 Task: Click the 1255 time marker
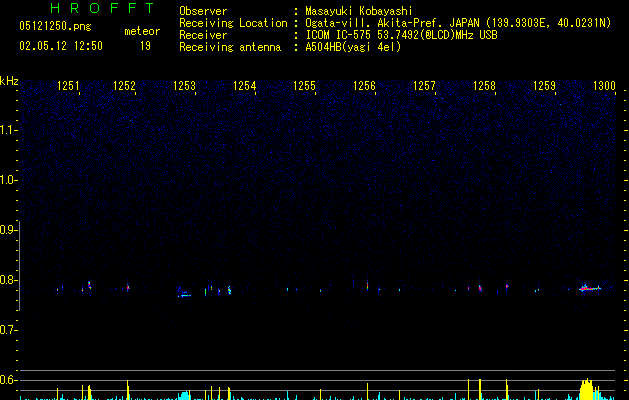pos(304,86)
